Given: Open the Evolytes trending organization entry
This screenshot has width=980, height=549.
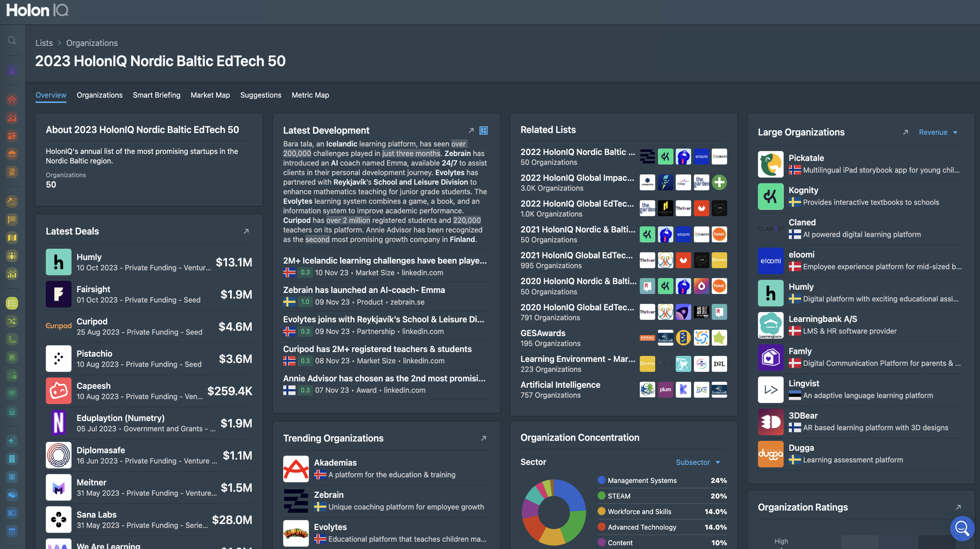Looking at the screenshot, I should point(386,533).
